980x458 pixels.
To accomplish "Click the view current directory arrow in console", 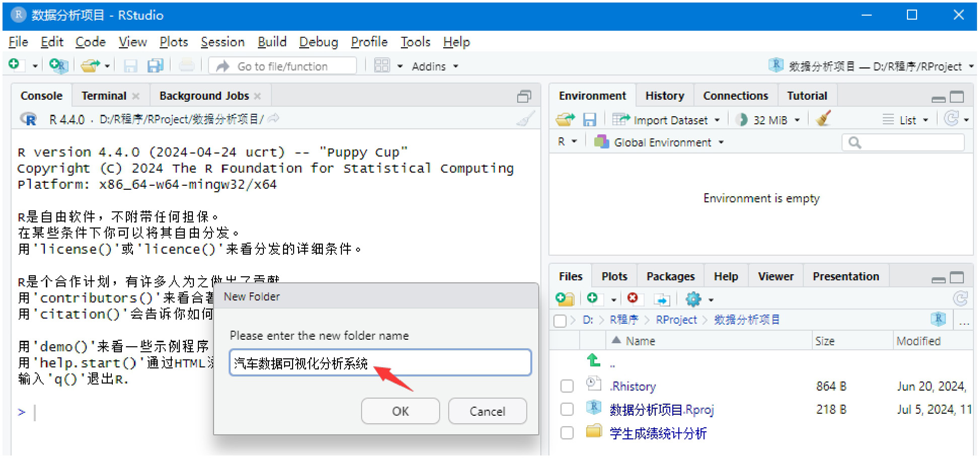I will (273, 119).
